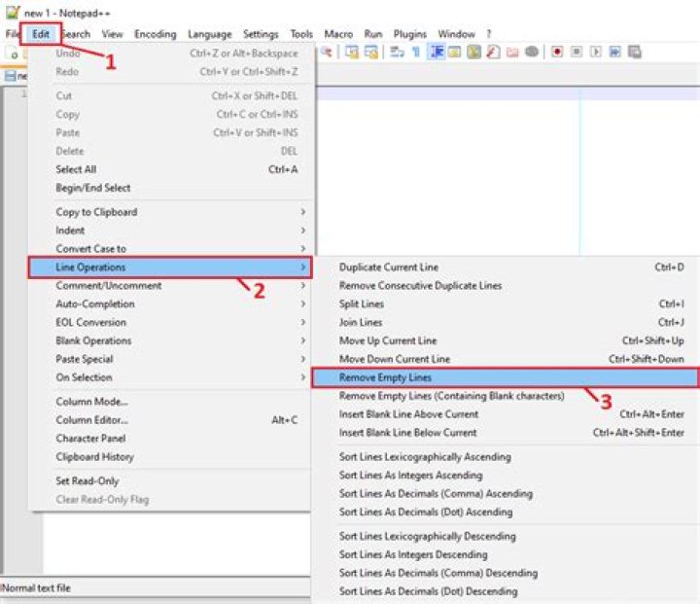Choose Remove Consecutive Duplicate Lines
This screenshot has width=700, height=604.
click(506, 286)
